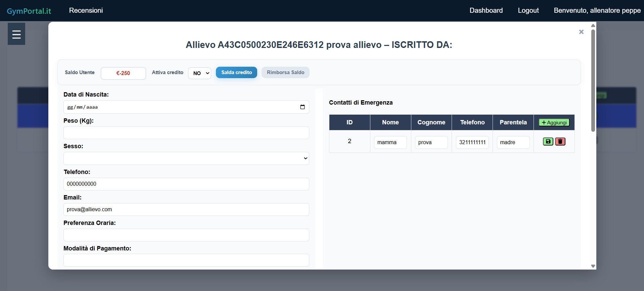Click the Data di Nascita date field
The image size is (644, 291).
[x=186, y=107]
